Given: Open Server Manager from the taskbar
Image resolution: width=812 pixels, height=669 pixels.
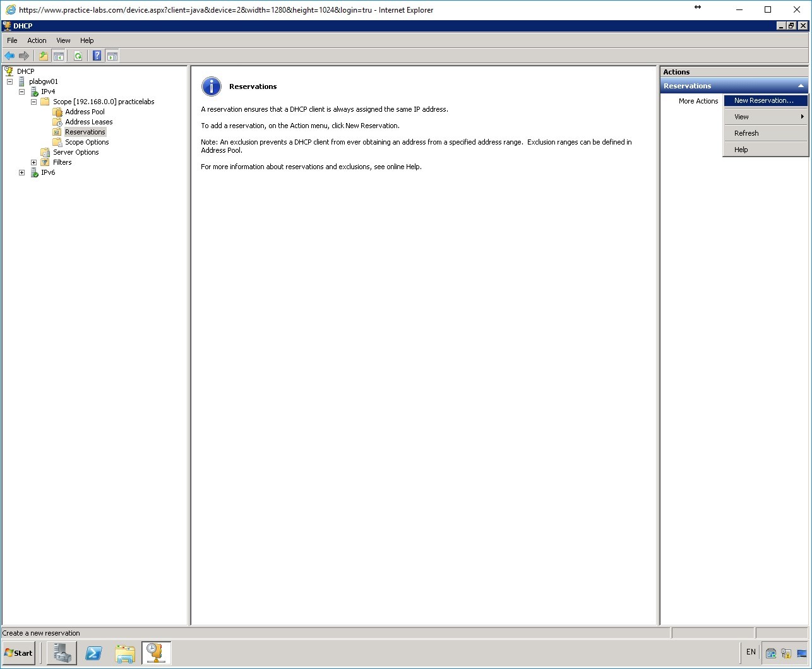Looking at the screenshot, I should point(61,653).
